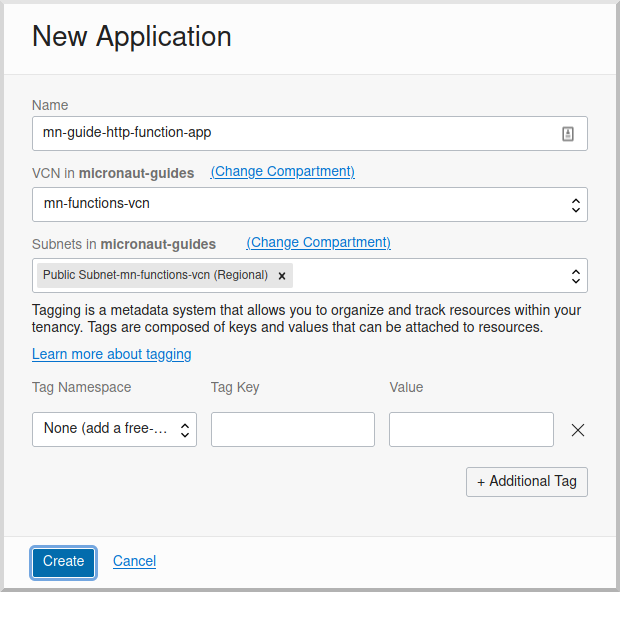Click into the Tag Key input field

293,430
